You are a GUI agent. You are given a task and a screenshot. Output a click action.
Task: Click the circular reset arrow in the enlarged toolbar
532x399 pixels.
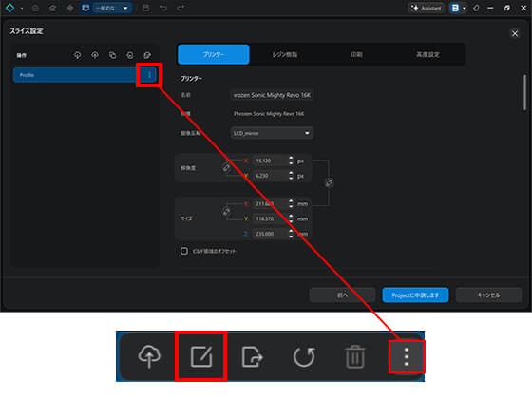[304, 356]
